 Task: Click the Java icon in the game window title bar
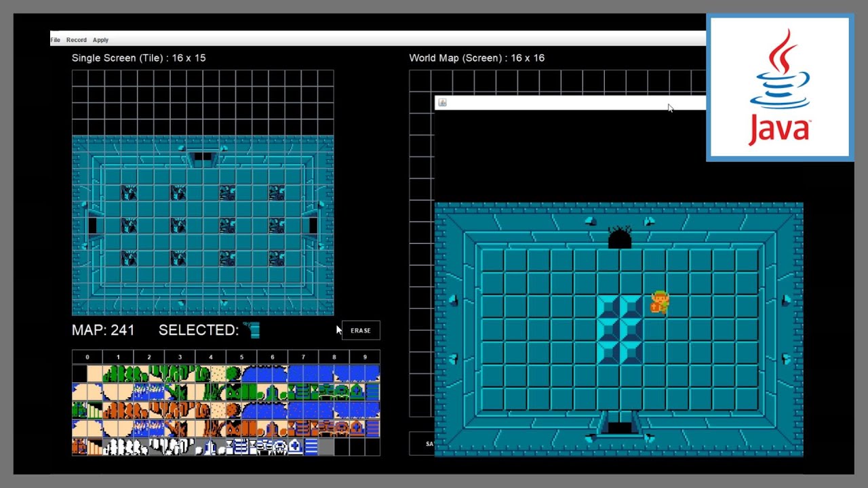[x=442, y=102]
